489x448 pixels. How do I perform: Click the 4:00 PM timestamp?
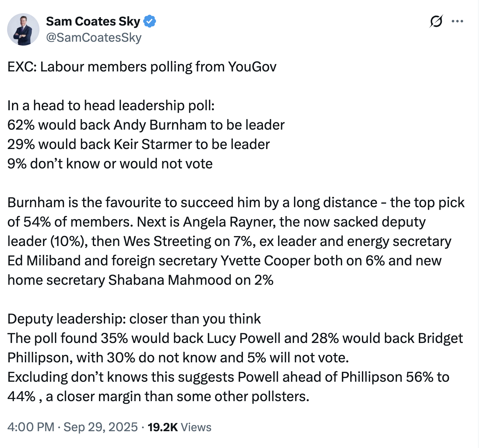[x=31, y=427]
